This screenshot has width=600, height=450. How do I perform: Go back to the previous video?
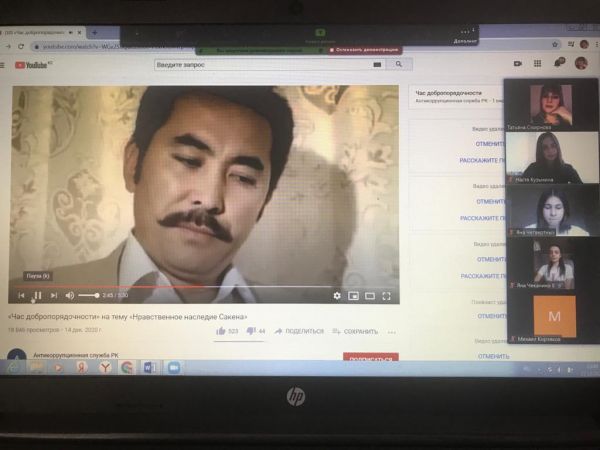pyautogui.click(x=21, y=295)
